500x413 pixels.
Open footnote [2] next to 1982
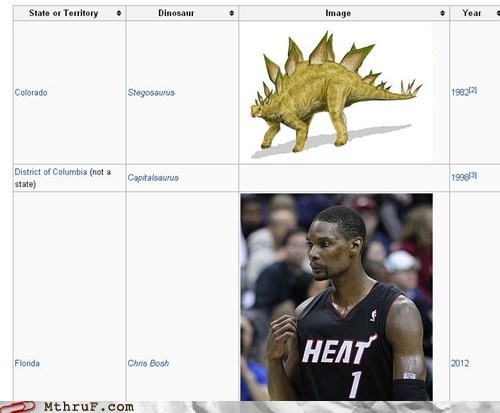point(473,90)
